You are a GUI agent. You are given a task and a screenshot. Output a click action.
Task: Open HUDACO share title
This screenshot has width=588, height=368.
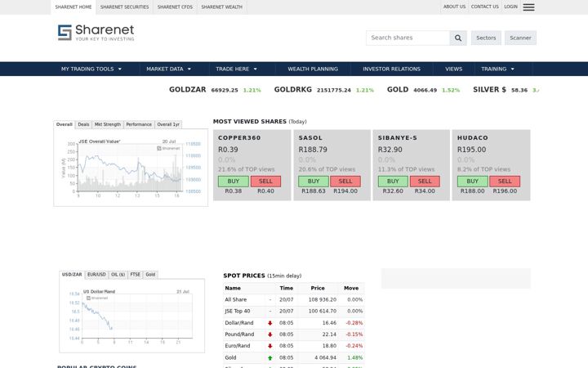tap(473, 138)
